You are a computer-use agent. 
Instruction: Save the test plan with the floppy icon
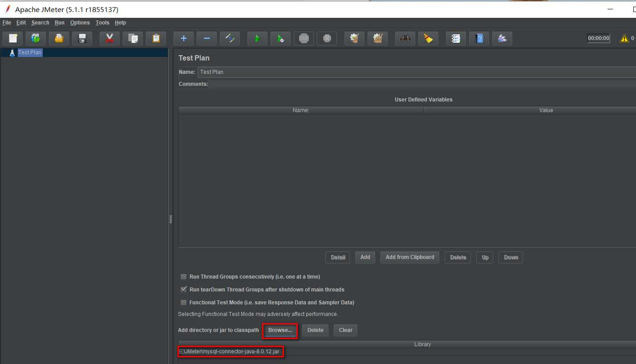tap(82, 38)
